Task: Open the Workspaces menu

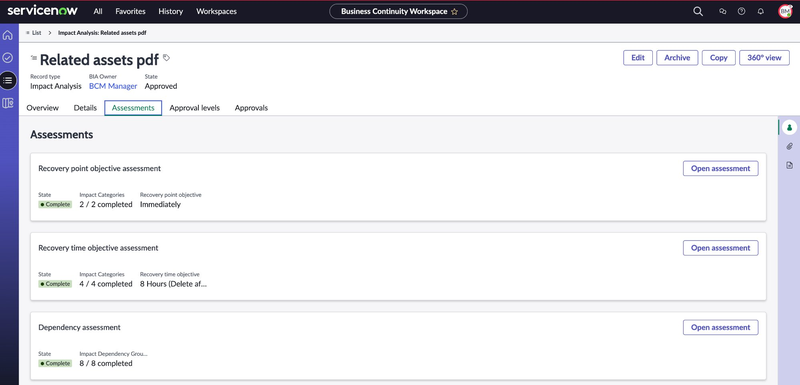Action: coord(216,11)
